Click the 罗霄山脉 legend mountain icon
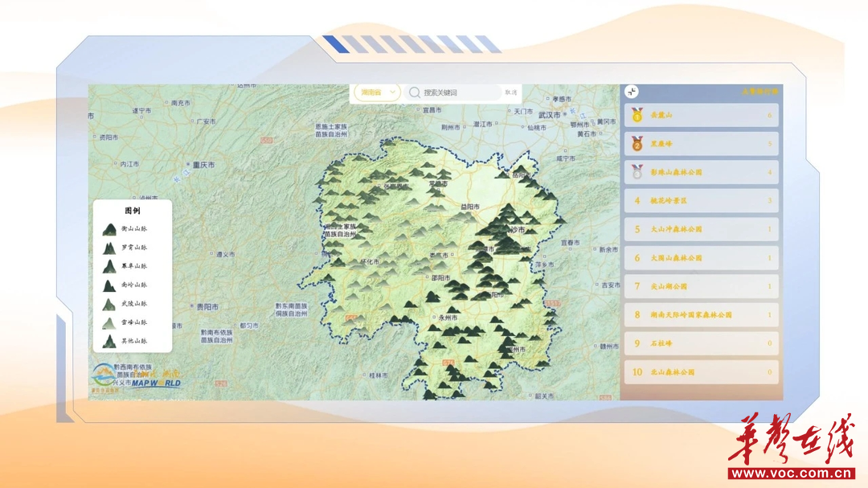 (x=109, y=248)
